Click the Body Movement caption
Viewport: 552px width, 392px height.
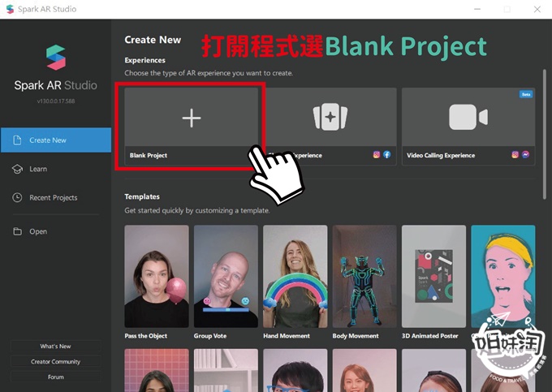click(x=356, y=336)
